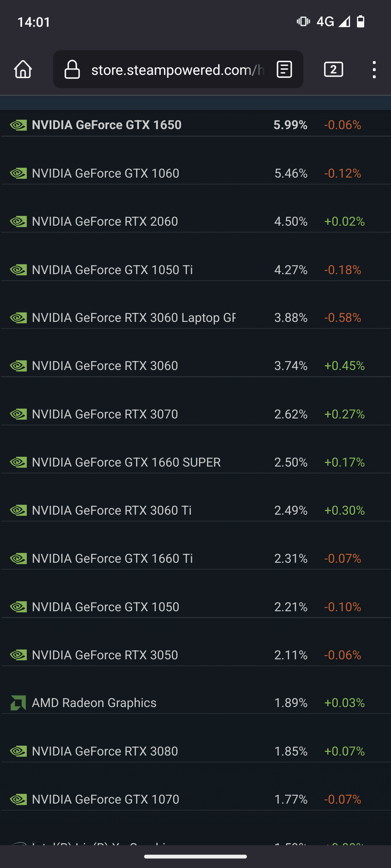Viewport: 391px width, 868px height.
Task: Tap the Android gesture navigation bar
Action: click(195, 856)
